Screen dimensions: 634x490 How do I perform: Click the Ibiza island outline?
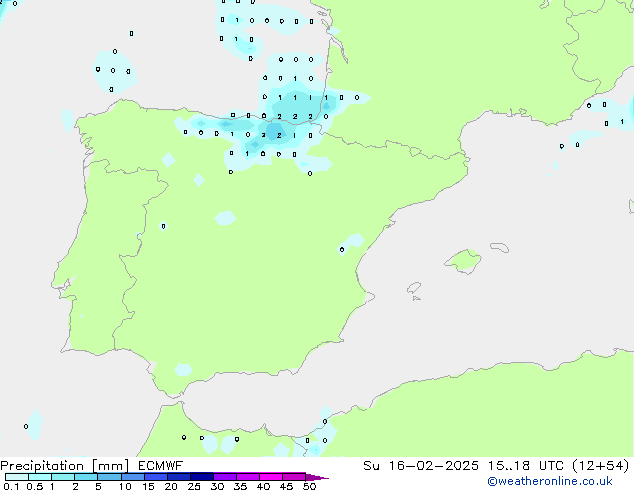pos(414,288)
